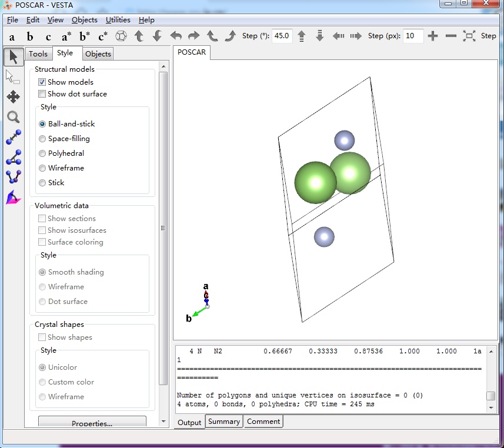Click the standard orientation polyhedron icon
The height and width of the screenshot is (448, 504).
tap(121, 36)
